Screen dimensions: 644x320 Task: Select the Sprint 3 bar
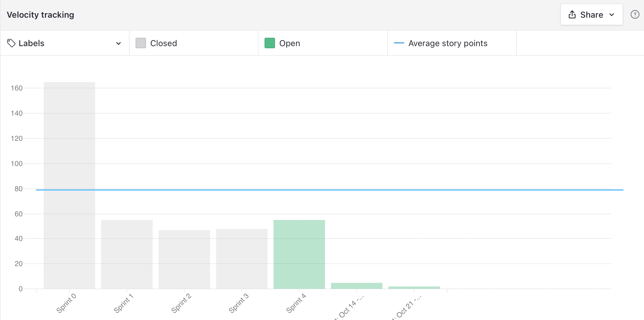click(x=242, y=259)
